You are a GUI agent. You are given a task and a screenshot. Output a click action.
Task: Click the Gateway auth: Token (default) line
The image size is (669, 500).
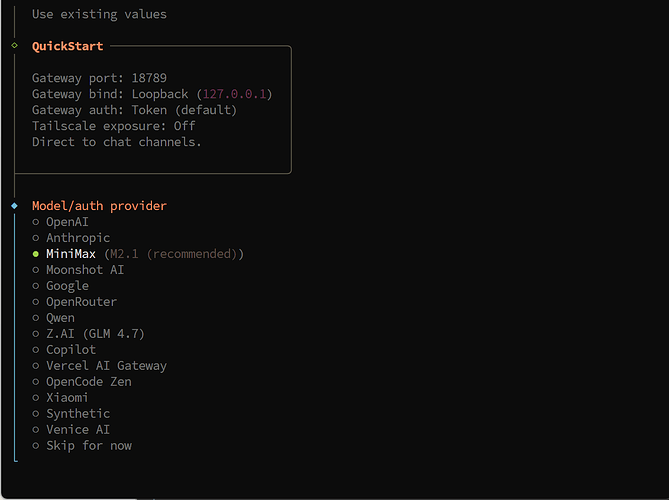(134, 110)
